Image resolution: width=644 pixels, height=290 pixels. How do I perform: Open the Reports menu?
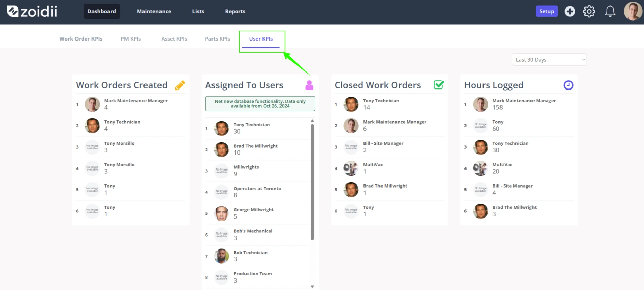coord(235,11)
